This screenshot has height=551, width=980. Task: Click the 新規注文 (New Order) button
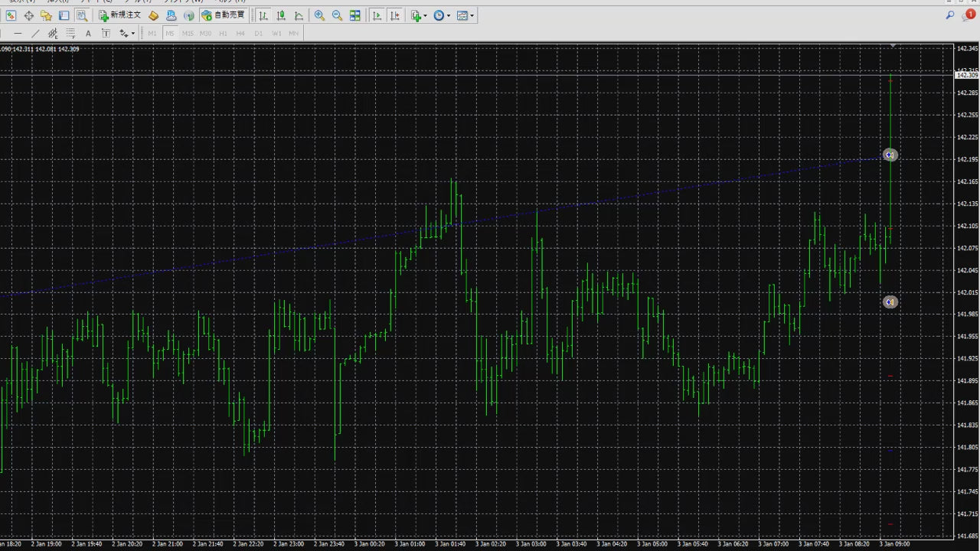tap(120, 15)
